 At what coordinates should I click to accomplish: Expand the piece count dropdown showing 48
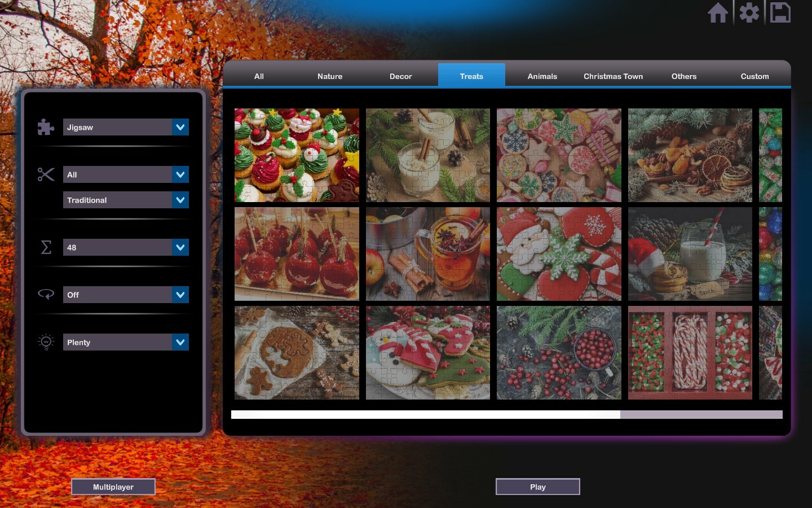point(180,247)
